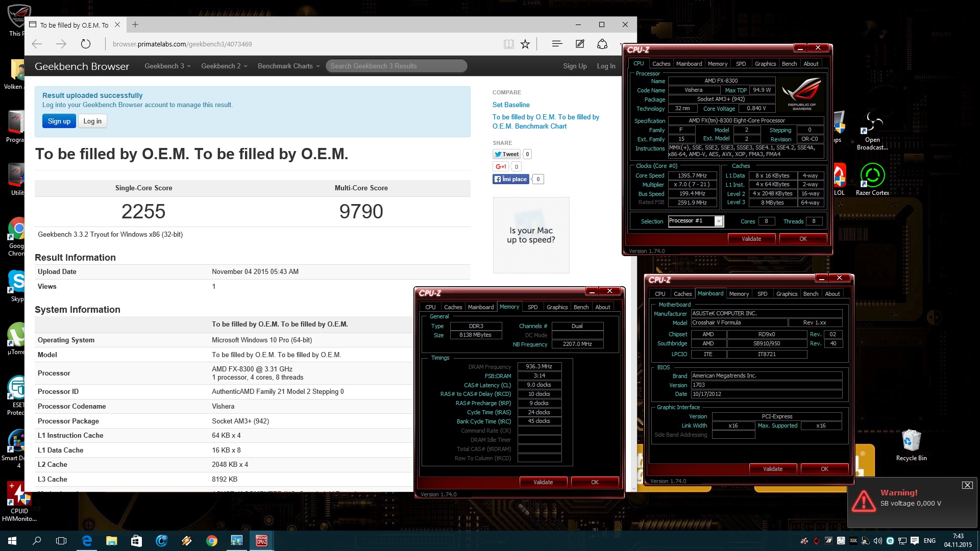
Task: Open Chrome from the taskbar
Action: 211,541
